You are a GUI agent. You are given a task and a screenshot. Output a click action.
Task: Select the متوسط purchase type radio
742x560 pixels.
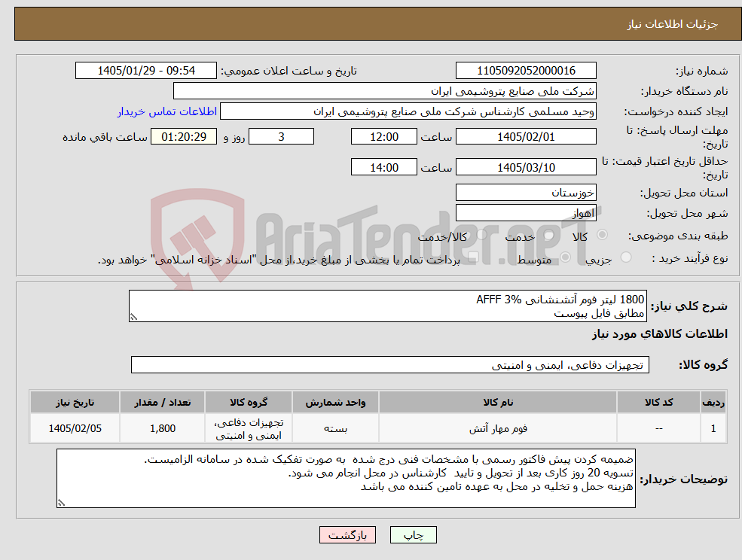coord(565,257)
